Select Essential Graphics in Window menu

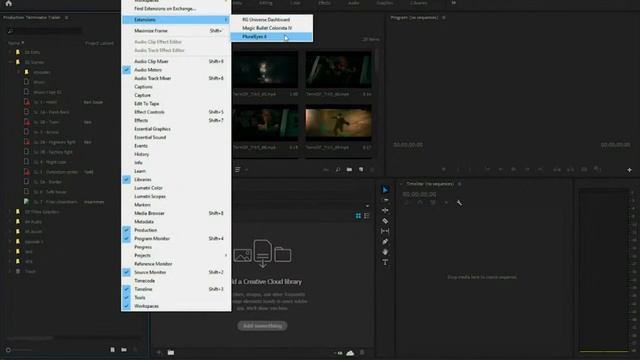tap(176, 129)
